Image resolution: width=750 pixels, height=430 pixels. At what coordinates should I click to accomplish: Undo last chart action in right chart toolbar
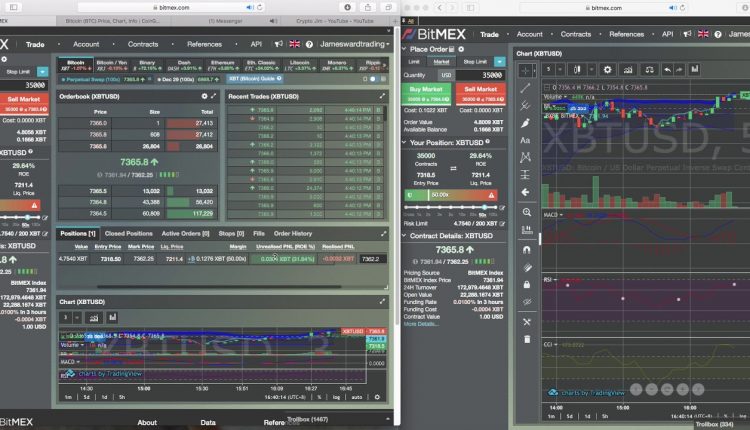click(x=667, y=70)
